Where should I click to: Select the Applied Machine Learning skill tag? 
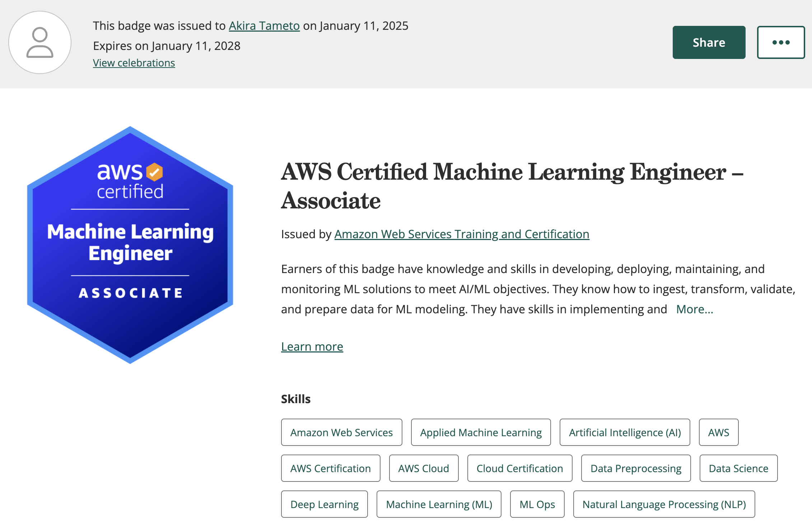click(481, 432)
